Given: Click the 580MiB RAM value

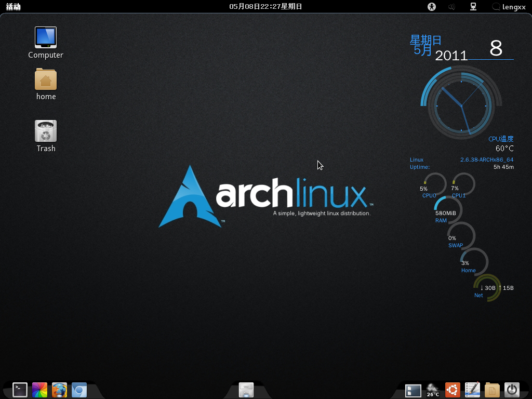Looking at the screenshot, I should tap(445, 213).
